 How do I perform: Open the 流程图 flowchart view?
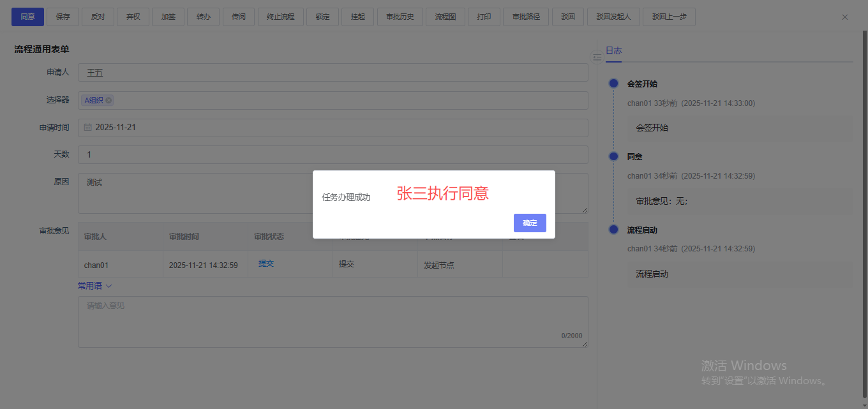(x=445, y=17)
